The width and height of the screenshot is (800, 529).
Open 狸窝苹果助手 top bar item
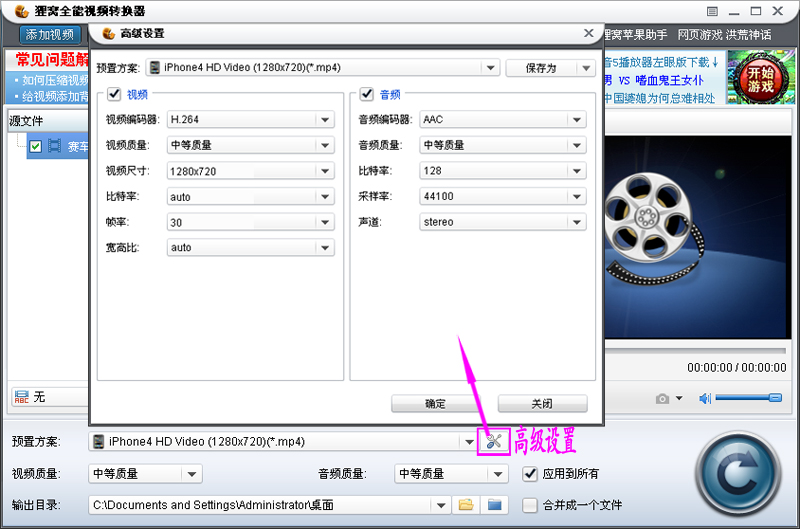[x=636, y=35]
